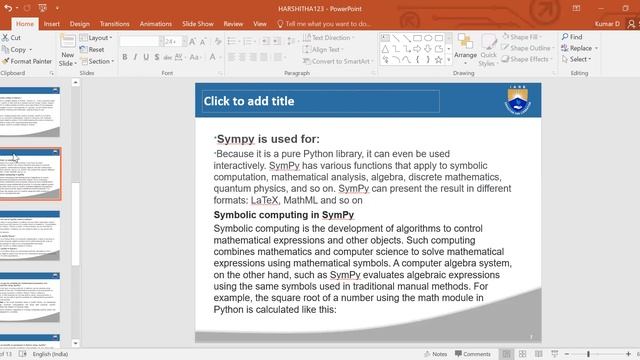Open Comments pane from status bar
Viewport: 640px width, 360px height.
pyautogui.click(x=473, y=354)
